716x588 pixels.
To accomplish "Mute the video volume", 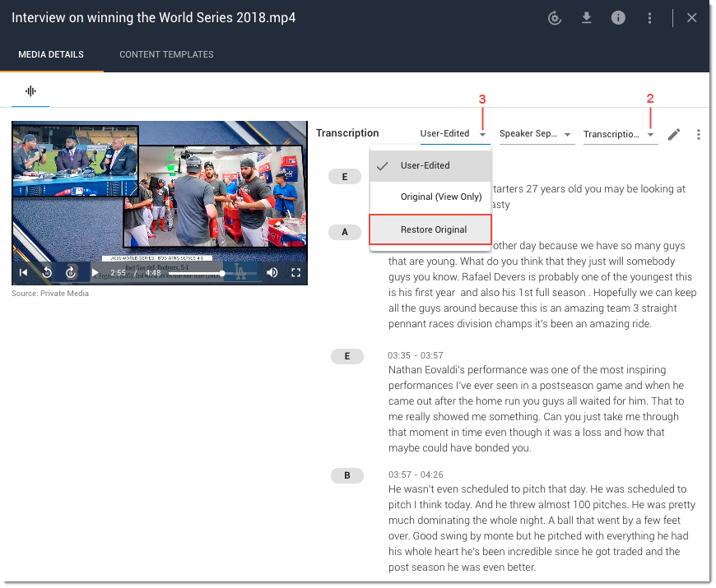I will pos(272,273).
